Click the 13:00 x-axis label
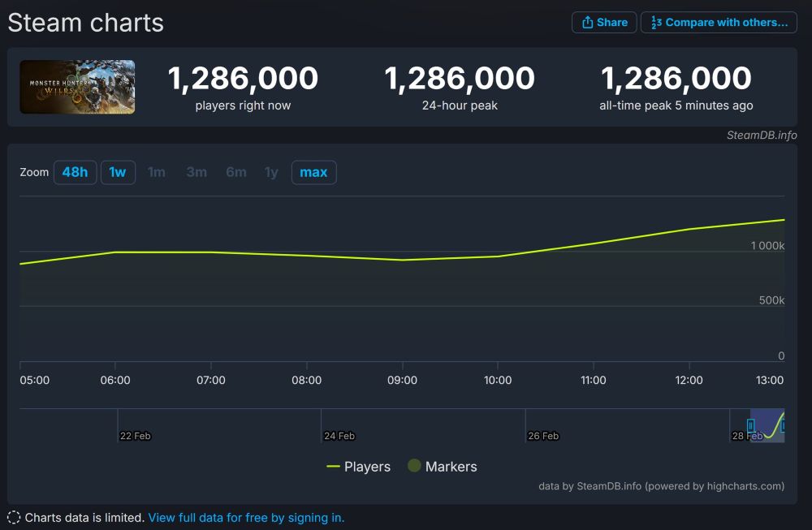 (x=770, y=380)
